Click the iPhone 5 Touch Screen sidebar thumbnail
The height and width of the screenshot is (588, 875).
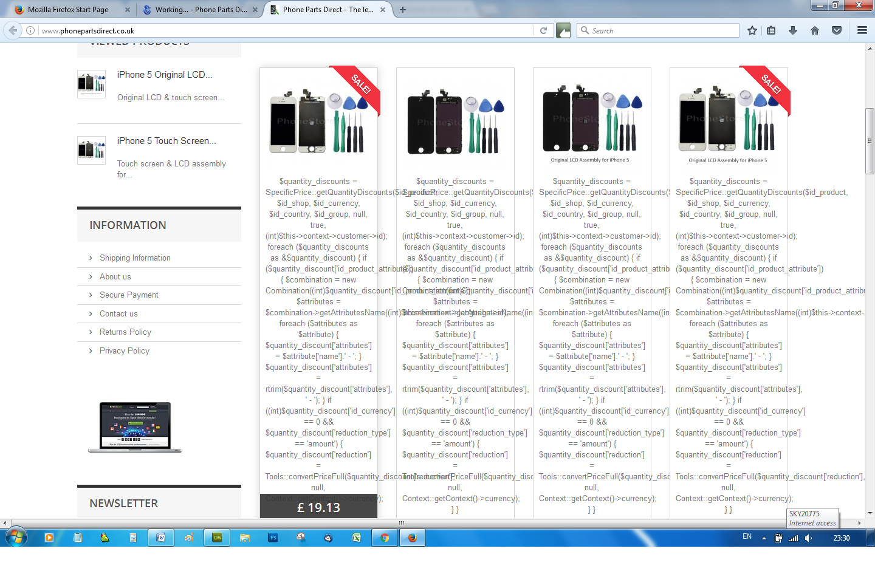point(92,150)
